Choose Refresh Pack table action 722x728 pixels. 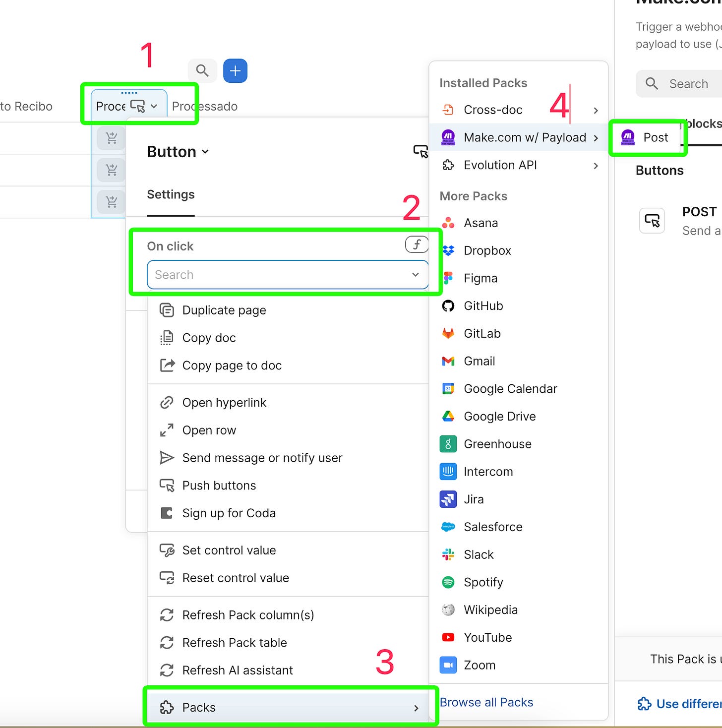[x=288, y=643]
